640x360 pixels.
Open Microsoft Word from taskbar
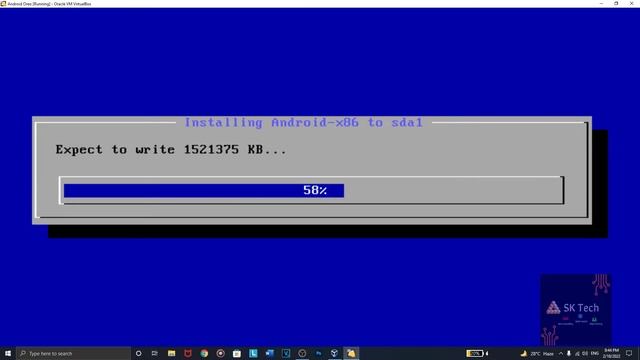pos(269,353)
